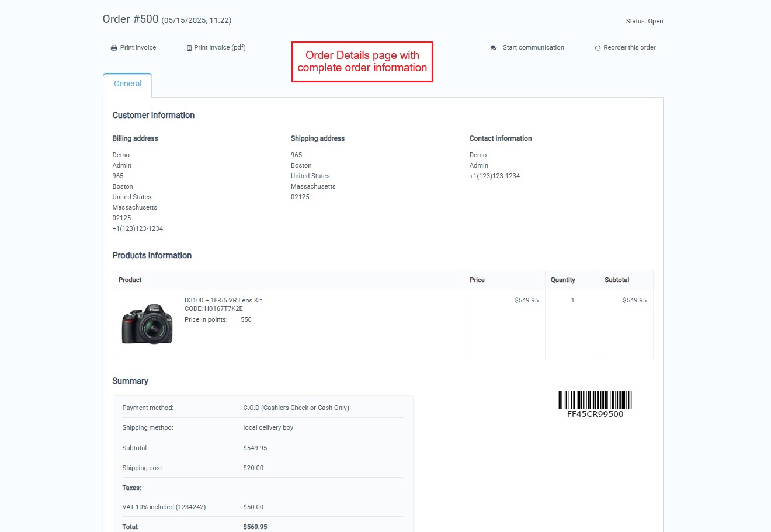Click the Total amount $569.95
Screen dimensions: 771x532
pyautogui.click(x=255, y=527)
